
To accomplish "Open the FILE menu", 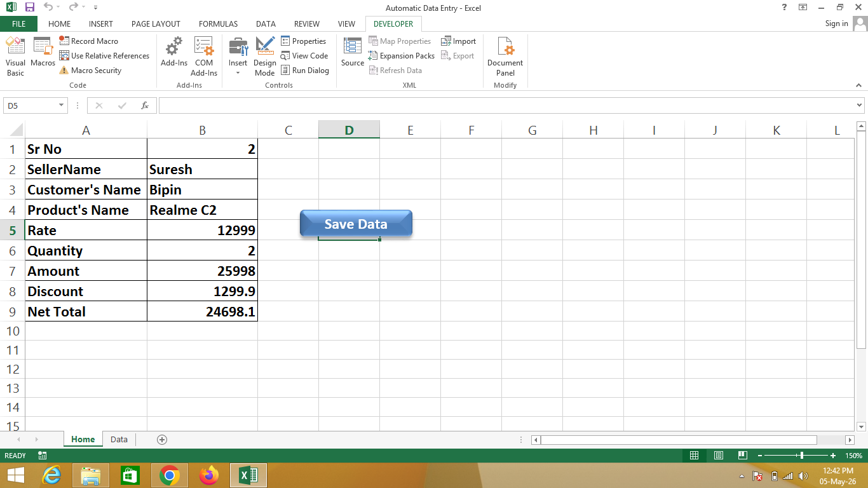I will (x=18, y=24).
